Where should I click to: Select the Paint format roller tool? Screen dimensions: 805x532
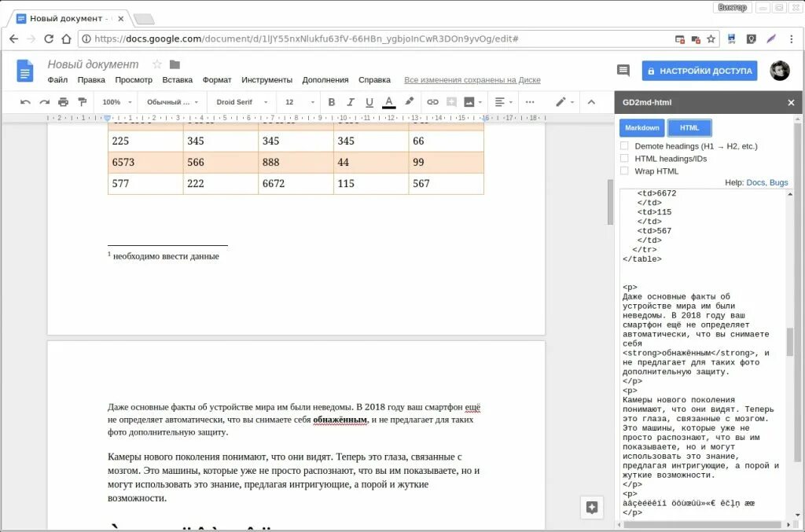(82, 102)
